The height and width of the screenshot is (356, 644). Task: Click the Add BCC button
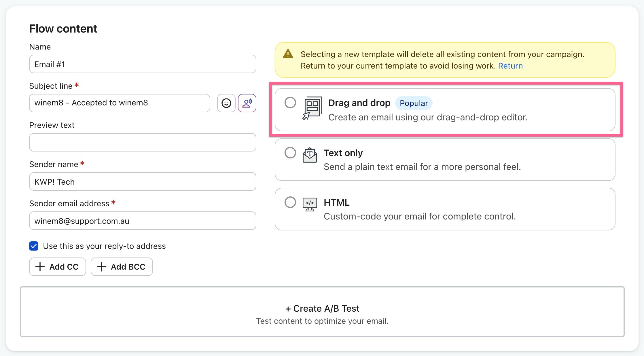pyautogui.click(x=122, y=267)
